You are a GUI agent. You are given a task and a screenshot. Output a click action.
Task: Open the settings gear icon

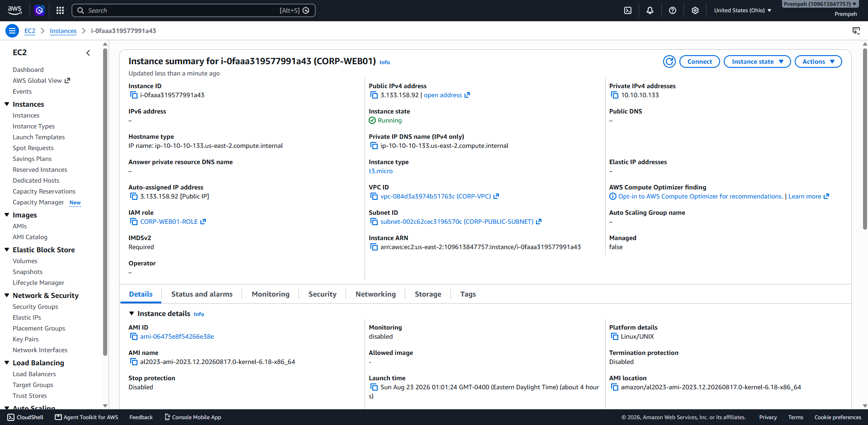pos(695,10)
